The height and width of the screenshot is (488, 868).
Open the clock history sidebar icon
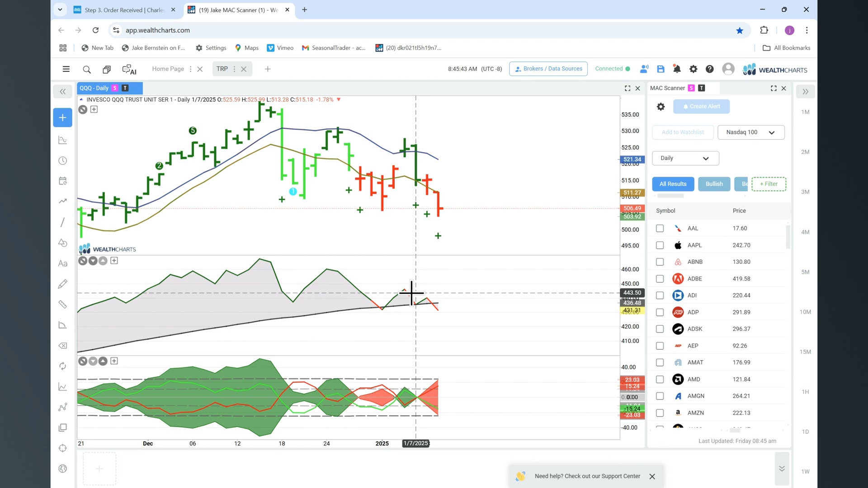[x=63, y=161]
